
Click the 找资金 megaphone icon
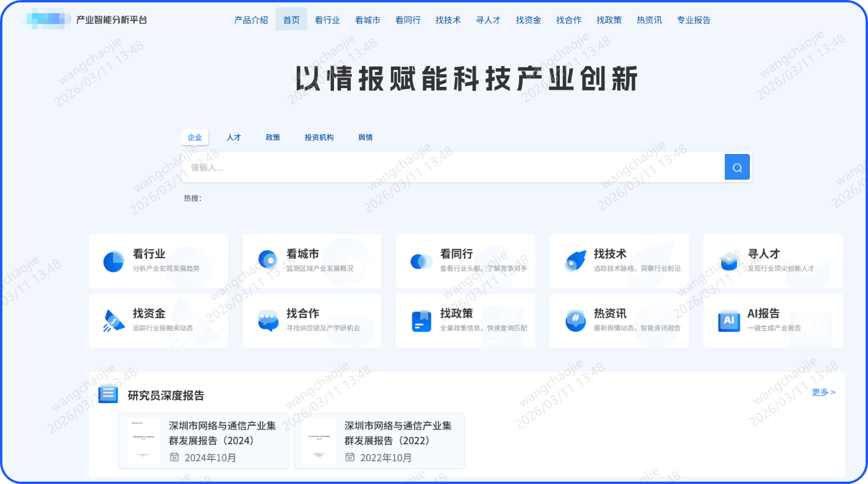(113, 320)
